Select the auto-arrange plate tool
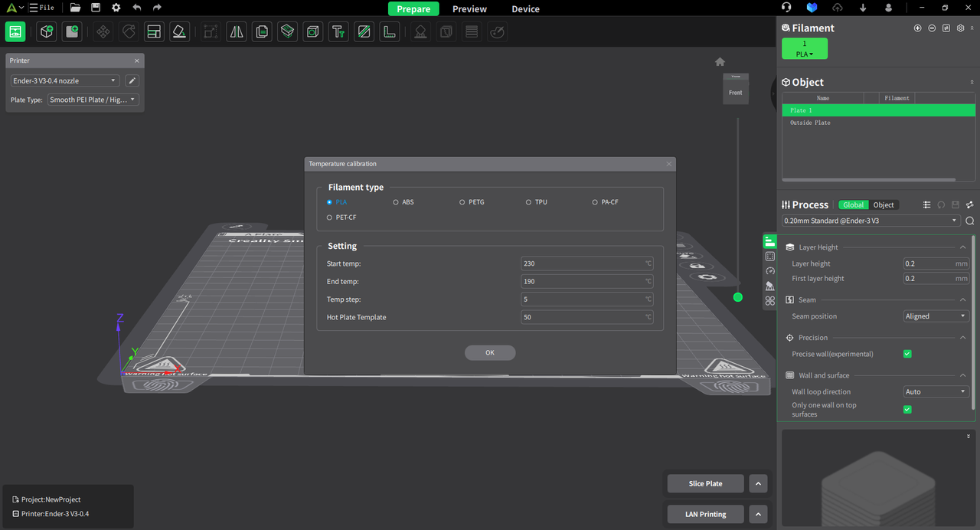Image resolution: width=980 pixels, height=530 pixels. (x=154, y=31)
